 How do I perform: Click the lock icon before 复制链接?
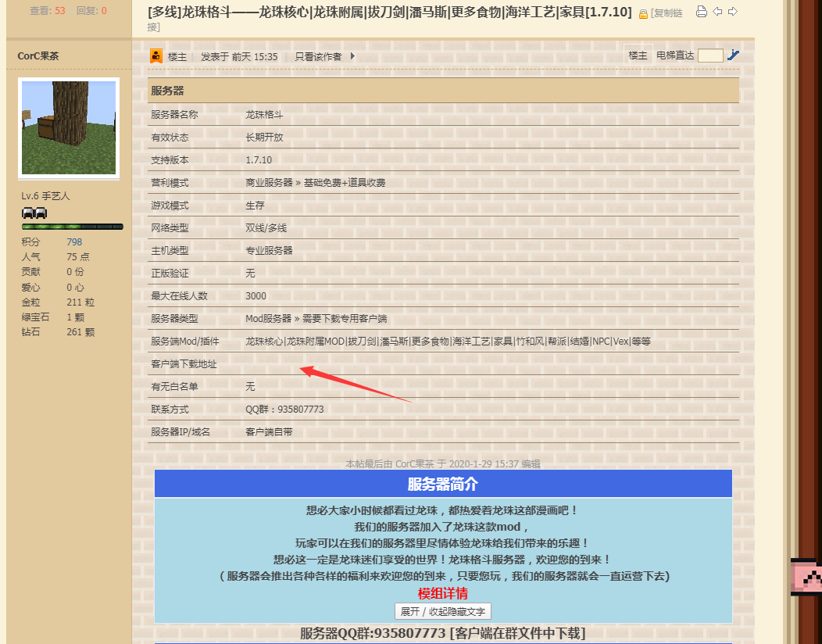click(x=643, y=14)
